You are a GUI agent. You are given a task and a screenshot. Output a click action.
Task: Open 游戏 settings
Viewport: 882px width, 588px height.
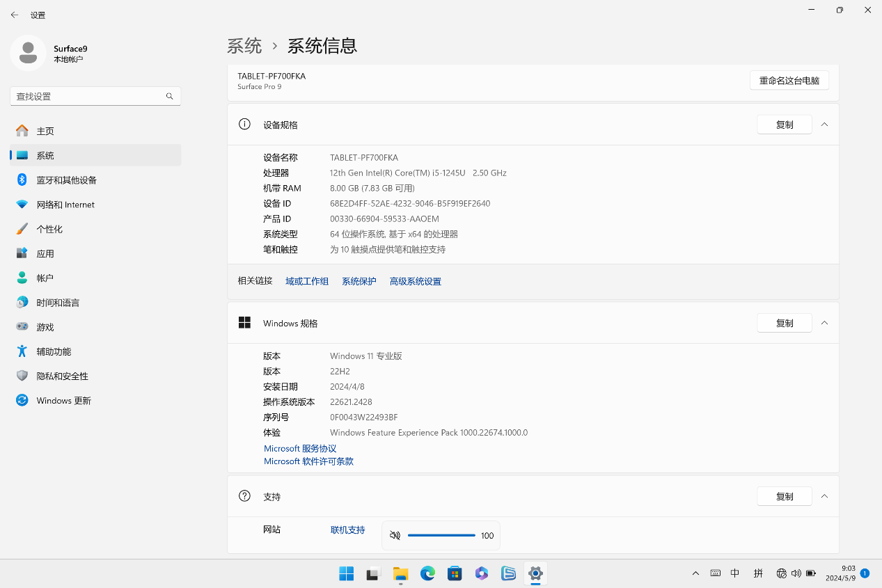pos(95,327)
